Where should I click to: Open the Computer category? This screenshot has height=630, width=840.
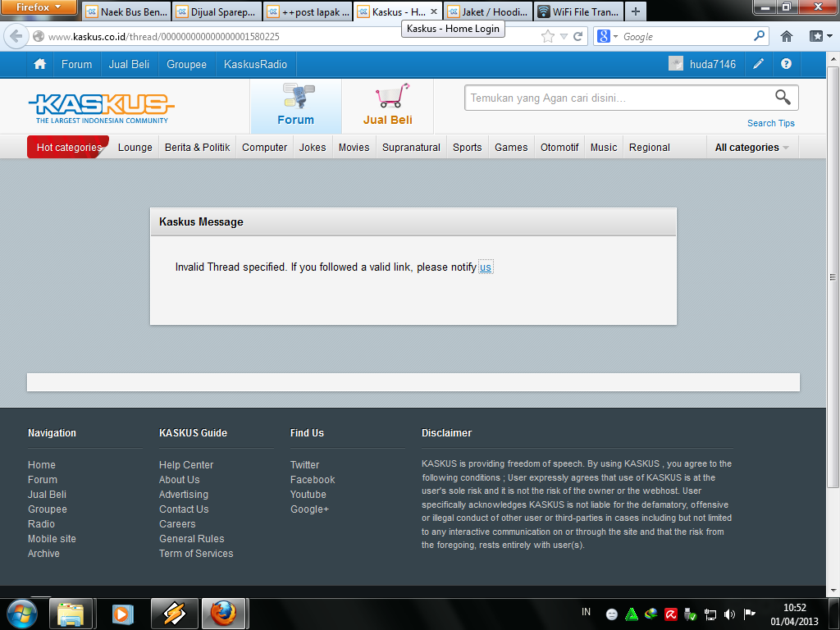click(x=264, y=148)
